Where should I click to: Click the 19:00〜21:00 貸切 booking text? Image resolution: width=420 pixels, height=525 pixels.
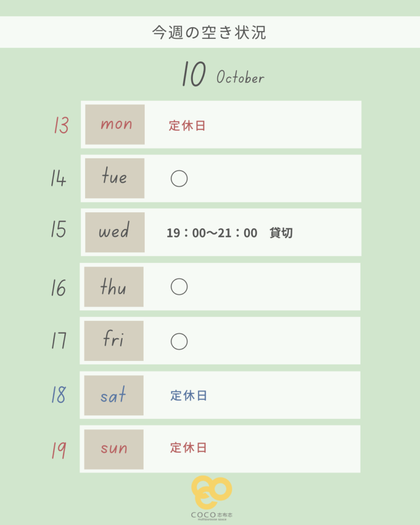click(229, 233)
